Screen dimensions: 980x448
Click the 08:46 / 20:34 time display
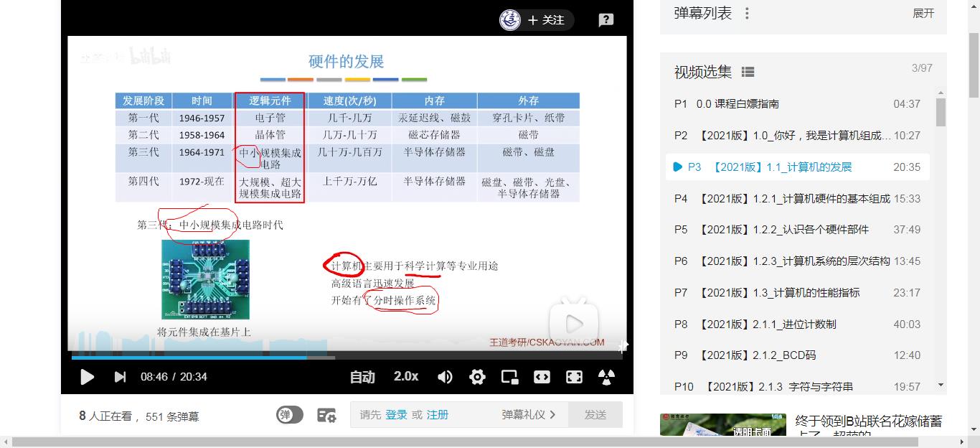click(x=174, y=377)
